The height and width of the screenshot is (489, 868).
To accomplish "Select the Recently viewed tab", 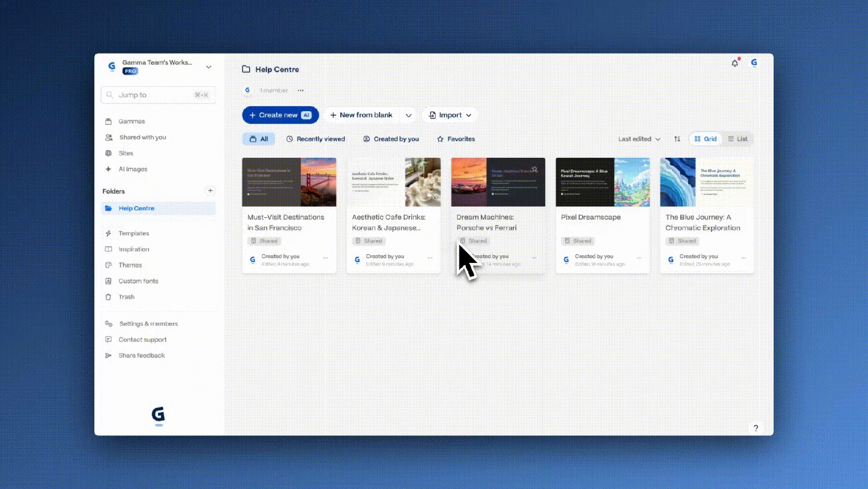I will pyautogui.click(x=315, y=139).
